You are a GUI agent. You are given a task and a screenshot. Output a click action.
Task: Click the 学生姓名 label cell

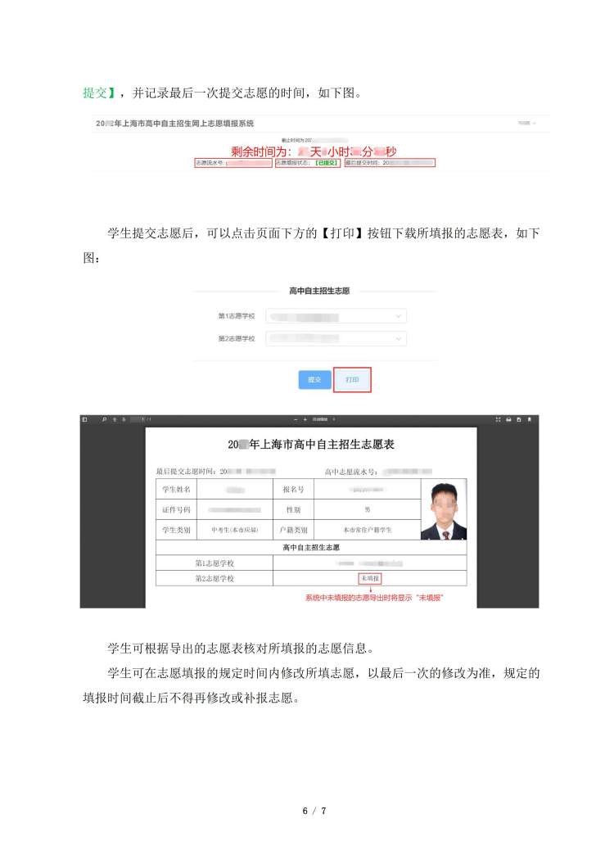click(x=177, y=490)
